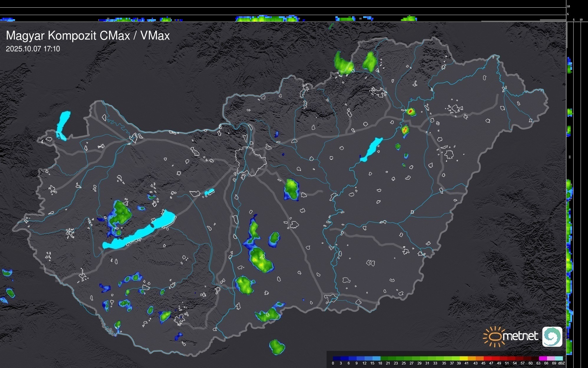Click the radar echo below the southern border

tap(276, 347)
